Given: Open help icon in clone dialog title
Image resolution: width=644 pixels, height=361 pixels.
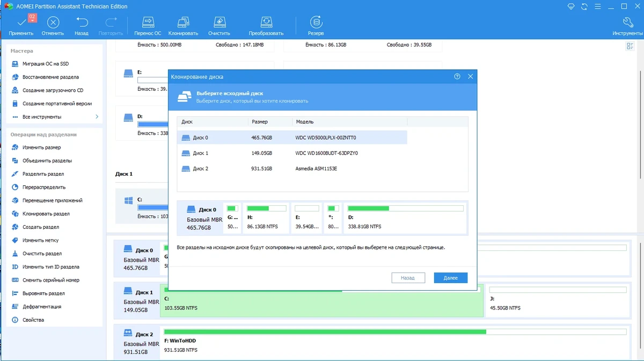Looking at the screenshot, I should [x=457, y=77].
